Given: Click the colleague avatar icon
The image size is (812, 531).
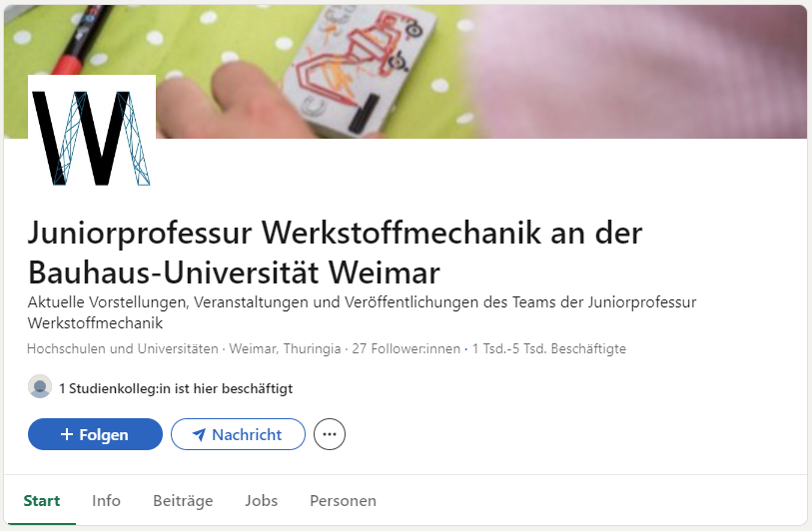Looking at the screenshot, I should (40, 386).
